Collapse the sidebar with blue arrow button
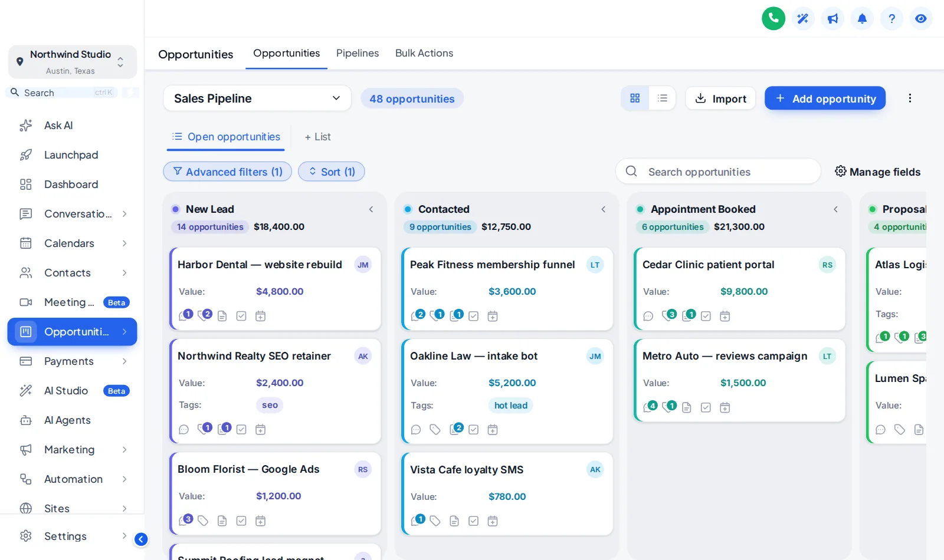Image resolution: width=944 pixels, height=560 pixels. [141, 539]
